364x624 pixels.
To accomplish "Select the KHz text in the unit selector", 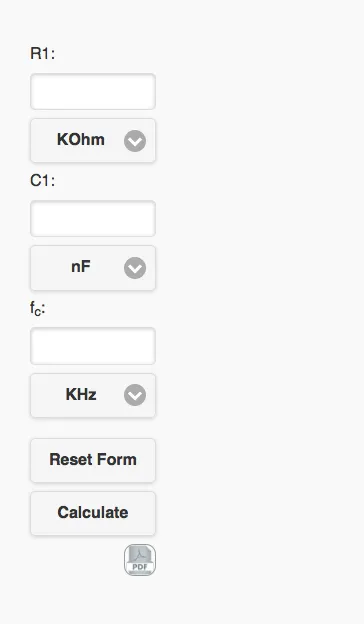I will pyautogui.click(x=81, y=394).
